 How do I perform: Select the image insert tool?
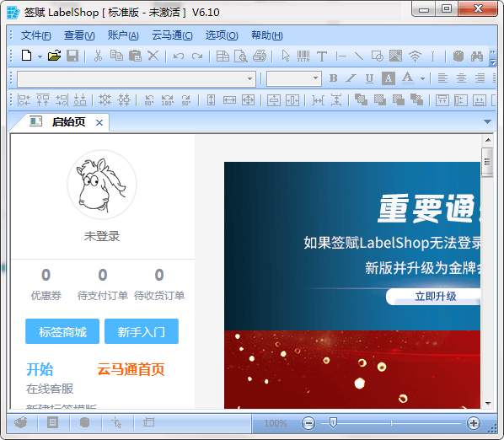point(395,56)
